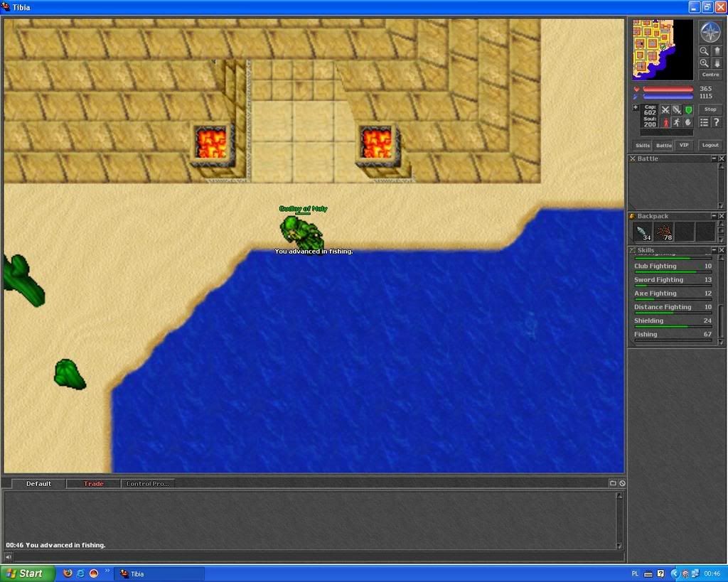Click the PL language indicator in tray
The width and height of the screenshot is (728, 582).
click(x=635, y=574)
